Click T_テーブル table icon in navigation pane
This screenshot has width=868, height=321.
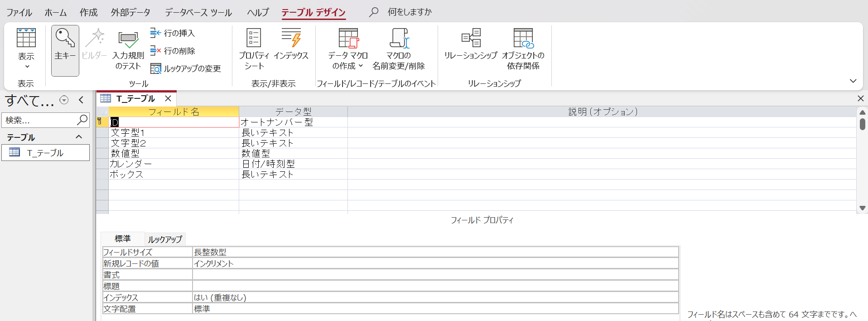click(x=14, y=152)
